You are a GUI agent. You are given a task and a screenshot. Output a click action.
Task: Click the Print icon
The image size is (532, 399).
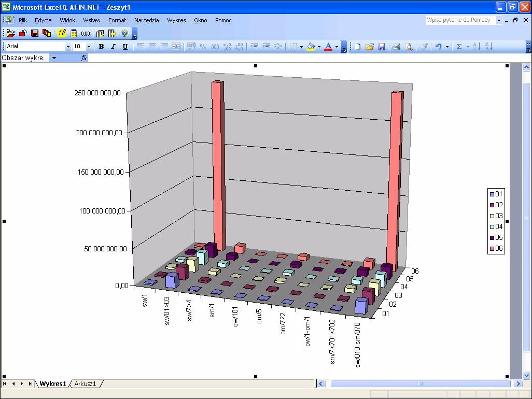pyautogui.click(x=396, y=47)
